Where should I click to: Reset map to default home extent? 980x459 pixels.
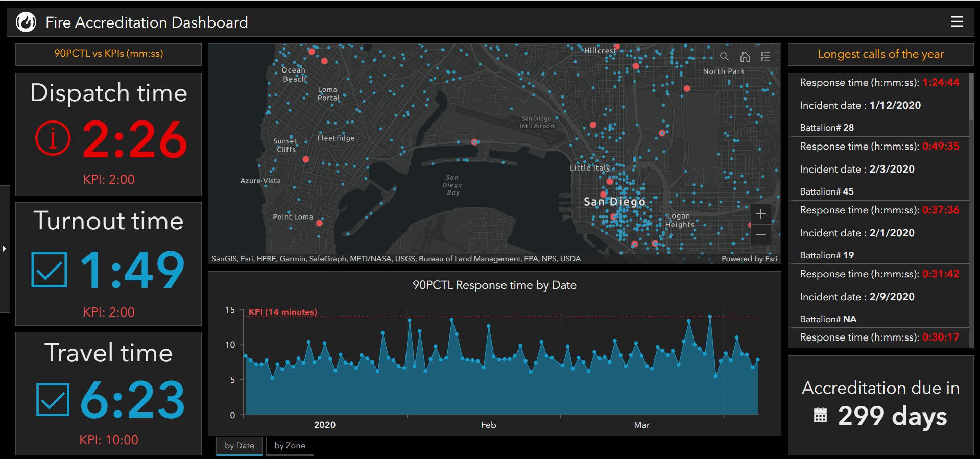tap(745, 57)
